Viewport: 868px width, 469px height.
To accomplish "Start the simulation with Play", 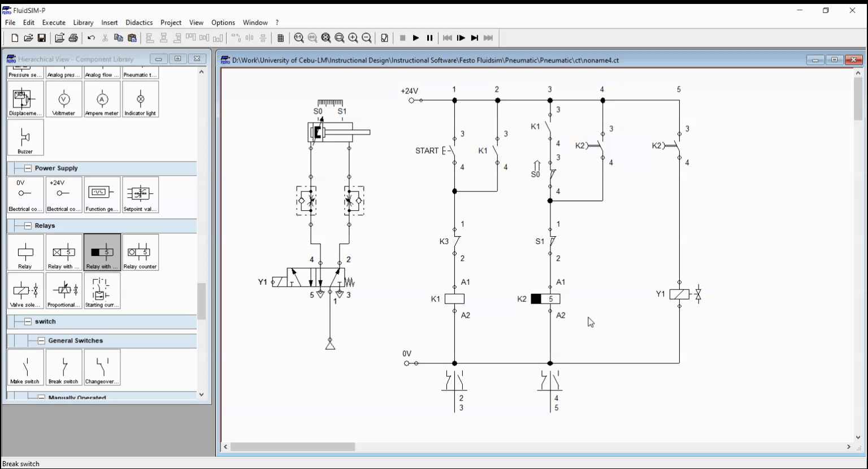I will click(416, 38).
